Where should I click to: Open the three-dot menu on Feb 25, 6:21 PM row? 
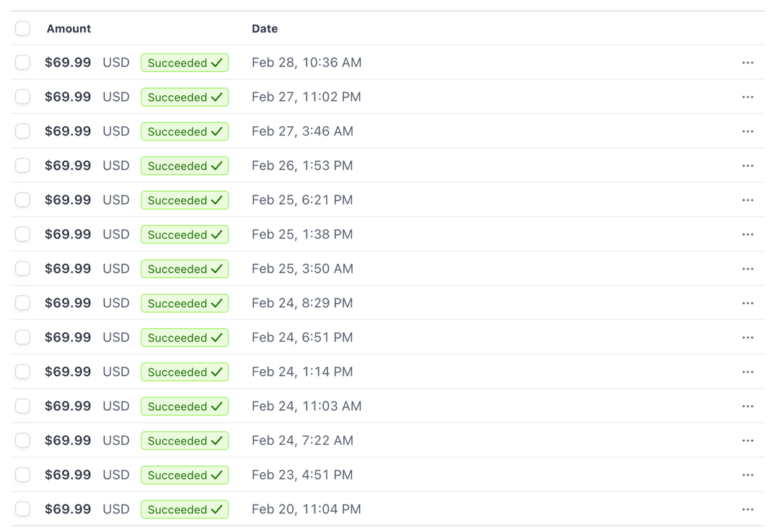point(748,200)
